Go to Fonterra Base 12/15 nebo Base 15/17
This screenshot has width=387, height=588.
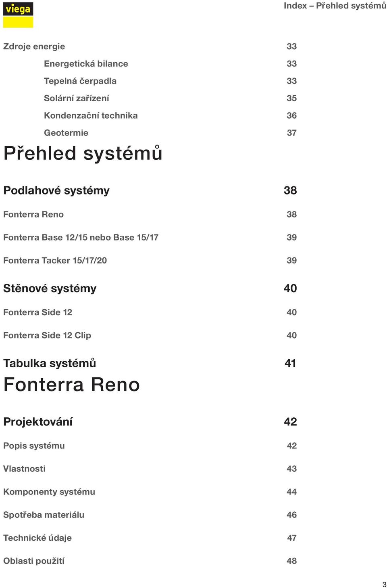pyautogui.click(x=81, y=237)
